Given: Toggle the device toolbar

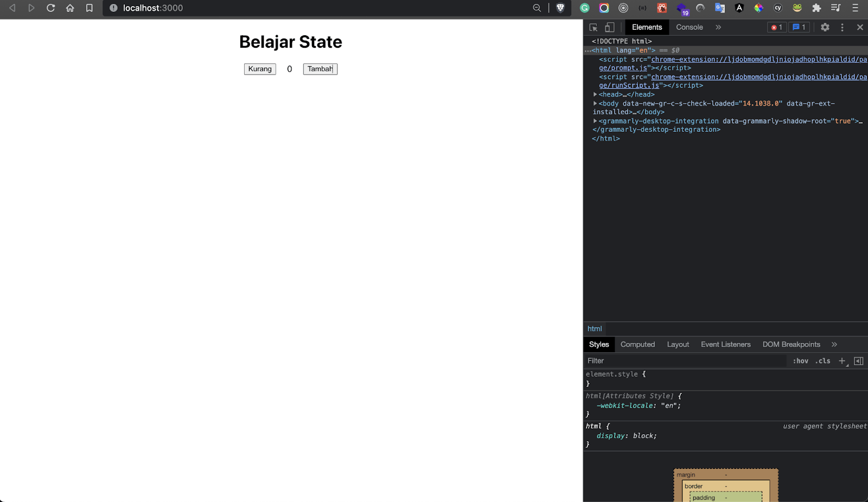Looking at the screenshot, I should (x=610, y=27).
